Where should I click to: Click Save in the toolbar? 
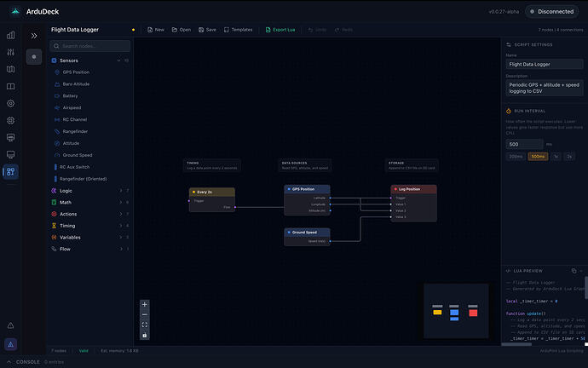(x=207, y=30)
